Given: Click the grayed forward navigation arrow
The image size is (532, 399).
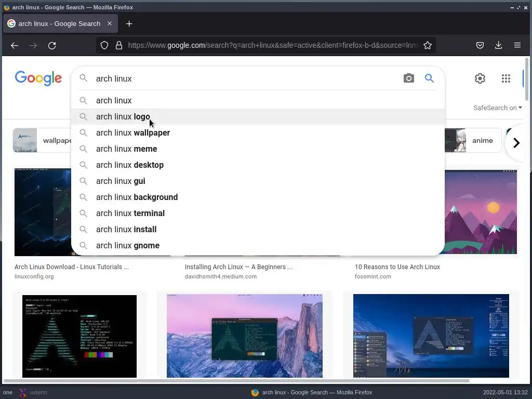Looking at the screenshot, I should (33, 46).
